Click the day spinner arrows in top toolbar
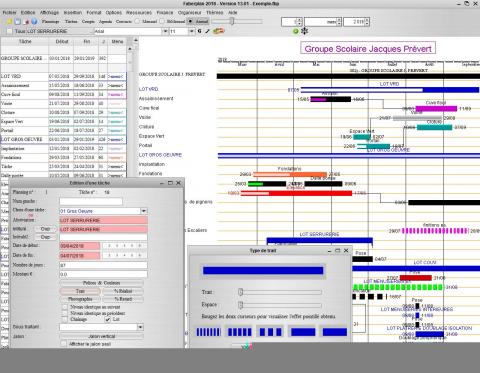Image resolution: width=480 pixels, height=373 pixels. pyautogui.click(x=299, y=22)
